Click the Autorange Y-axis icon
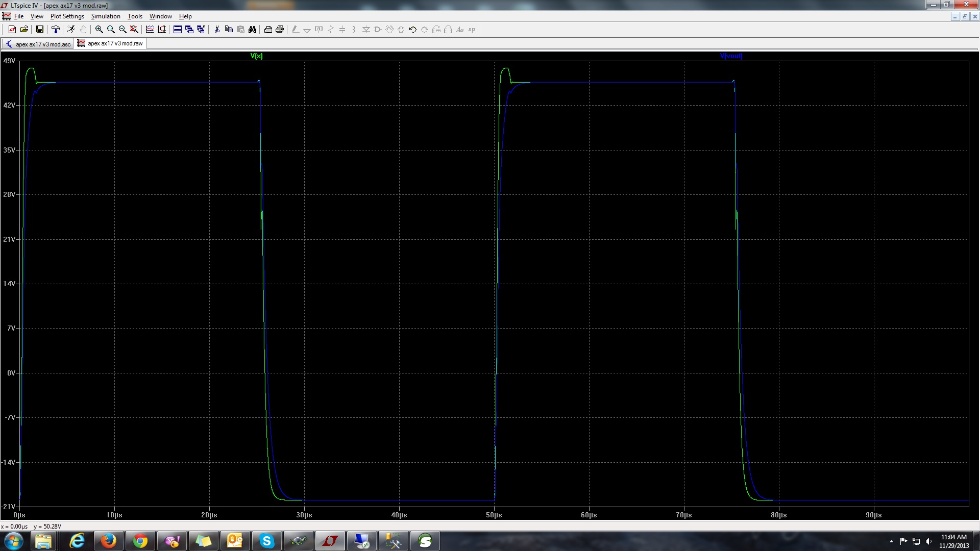Viewport: 980px width, 551px height. pos(162,30)
